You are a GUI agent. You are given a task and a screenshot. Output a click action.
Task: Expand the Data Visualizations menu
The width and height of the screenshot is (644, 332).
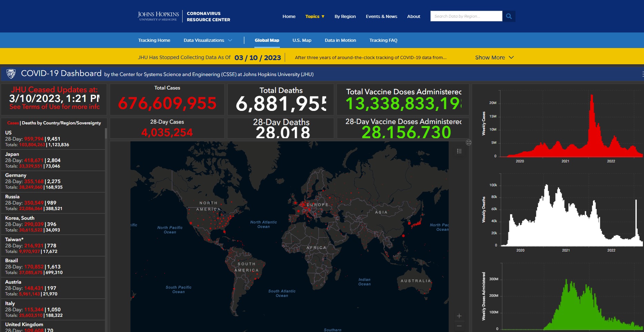pyautogui.click(x=207, y=40)
